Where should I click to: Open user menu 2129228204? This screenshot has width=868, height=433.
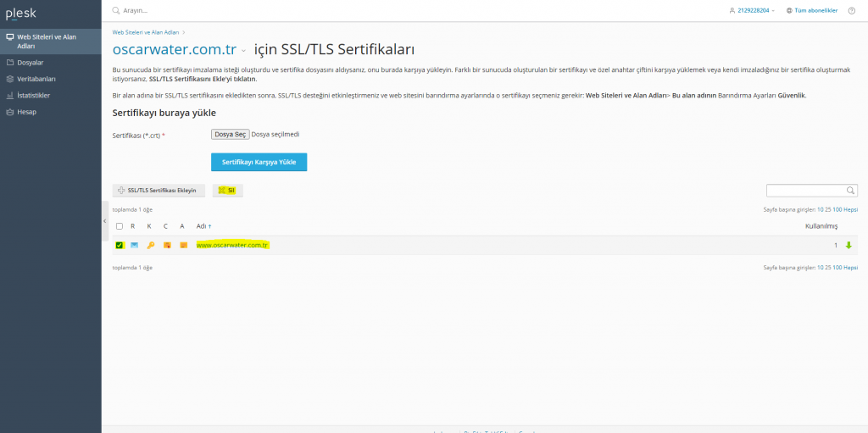(753, 10)
